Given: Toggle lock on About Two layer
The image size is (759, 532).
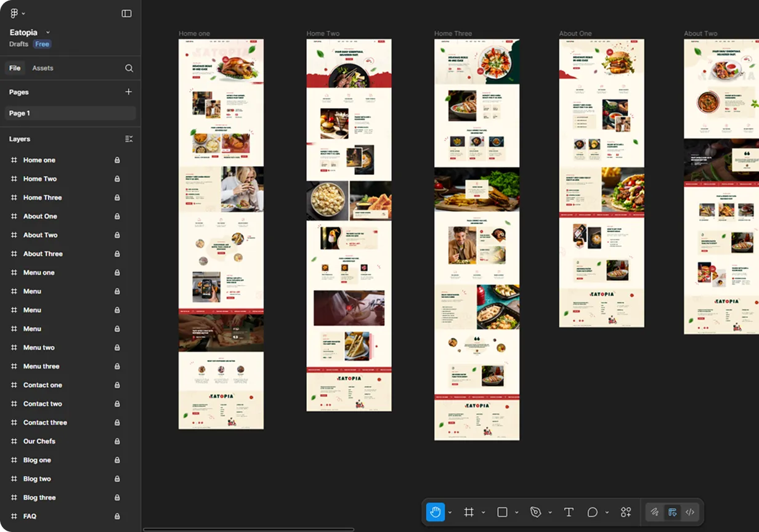Looking at the screenshot, I should coord(117,235).
